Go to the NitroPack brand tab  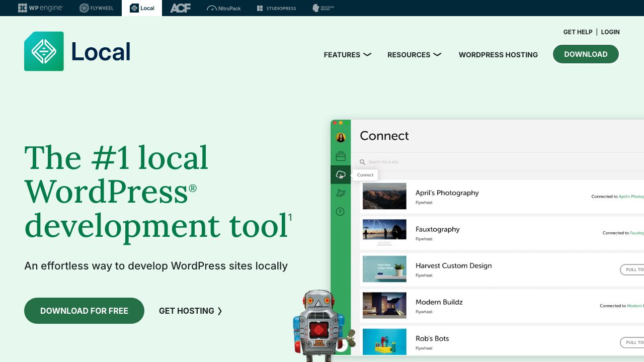tap(224, 8)
